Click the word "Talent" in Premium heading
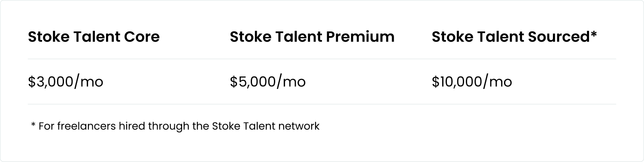 (298, 37)
